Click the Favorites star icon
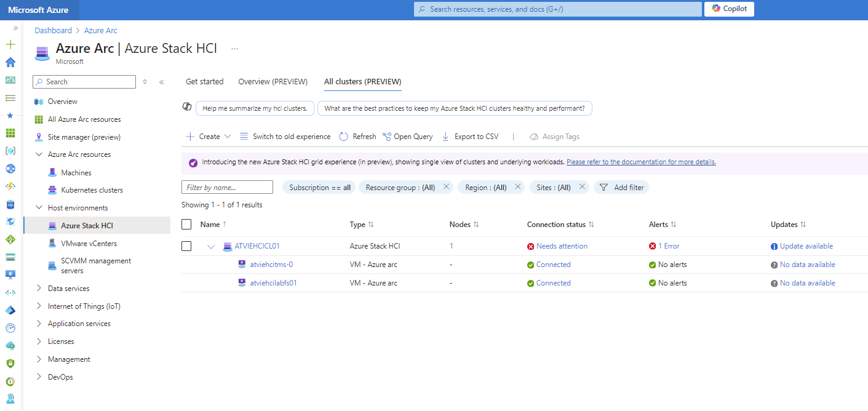The width and height of the screenshot is (868, 411). click(10, 115)
